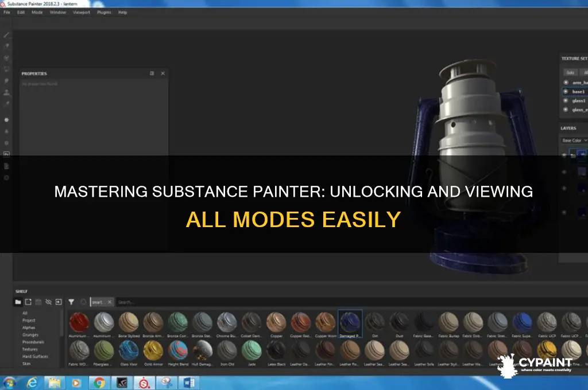
Task: Select the Polygon Fill tool
Action: tap(6, 69)
